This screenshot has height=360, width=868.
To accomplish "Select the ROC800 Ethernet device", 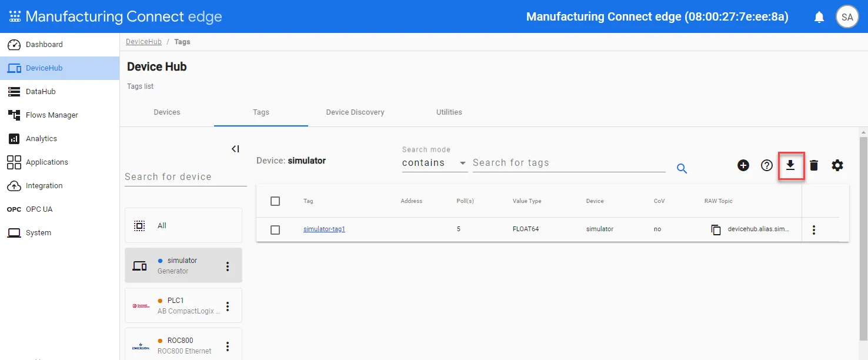I will [183, 344].
